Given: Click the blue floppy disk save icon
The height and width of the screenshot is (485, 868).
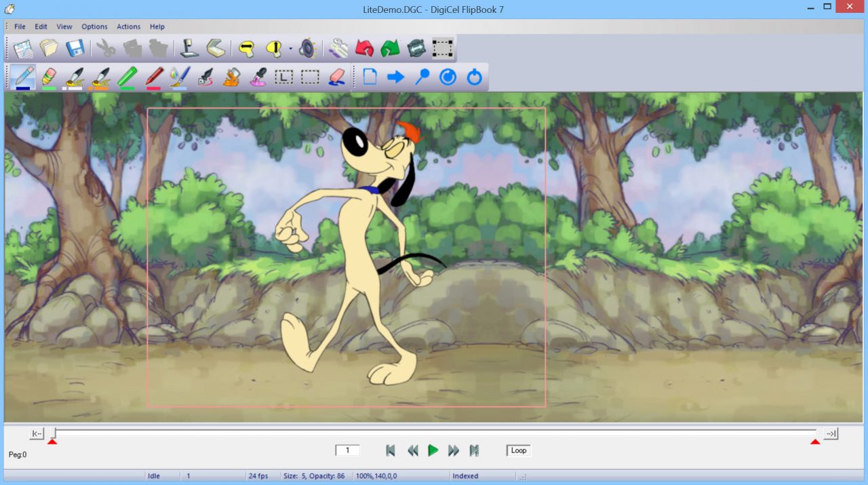Looking at the screenshot, I should pos(75,48).
